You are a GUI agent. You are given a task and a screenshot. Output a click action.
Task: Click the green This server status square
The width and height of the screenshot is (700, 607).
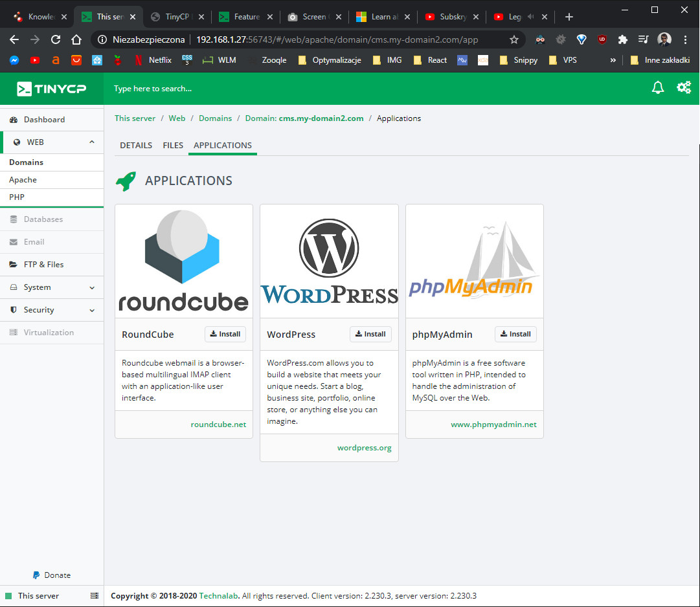click(8, 596)
